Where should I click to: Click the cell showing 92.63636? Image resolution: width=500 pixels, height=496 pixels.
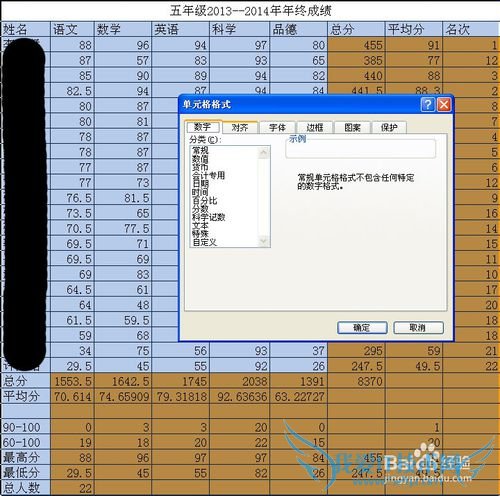pos(240,397)
